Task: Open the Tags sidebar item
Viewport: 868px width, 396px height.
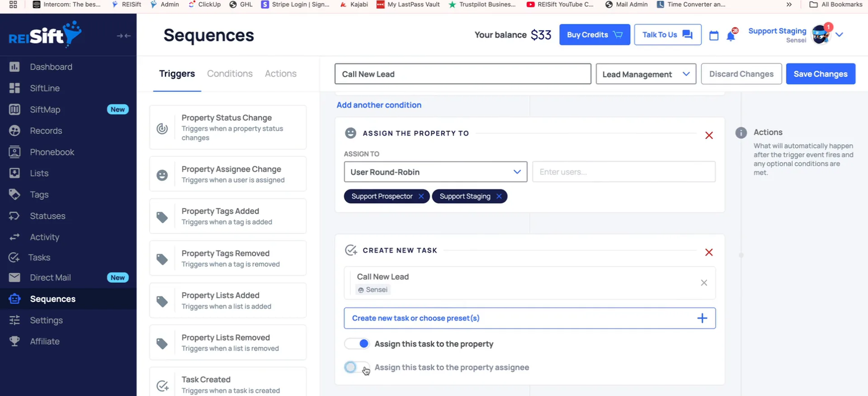Action: 39,194
